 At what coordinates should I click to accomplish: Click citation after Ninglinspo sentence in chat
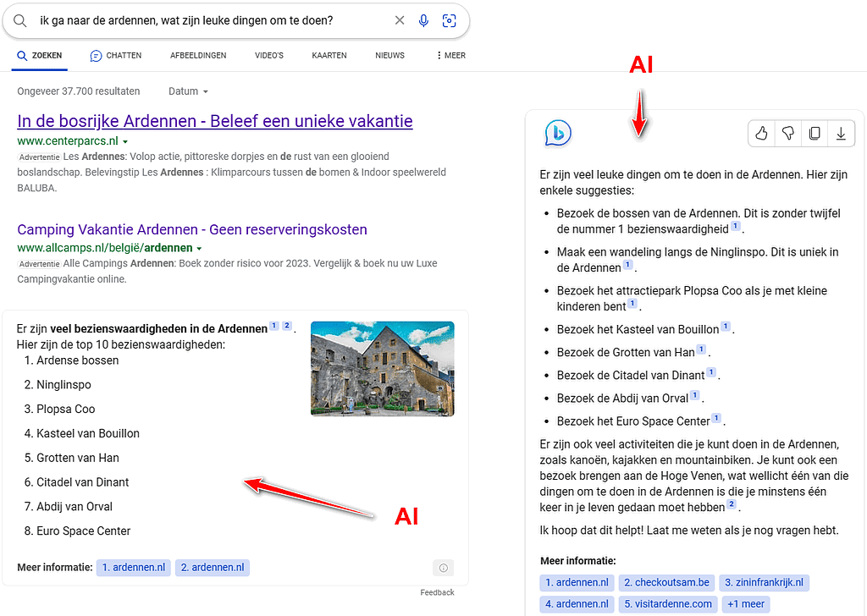pyautogui.click(x=627, y=264)
